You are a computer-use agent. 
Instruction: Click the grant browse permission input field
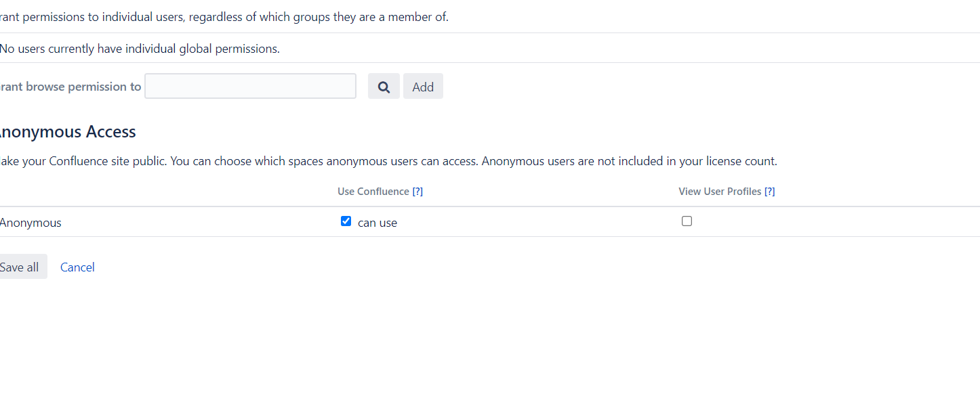(249, 86)
